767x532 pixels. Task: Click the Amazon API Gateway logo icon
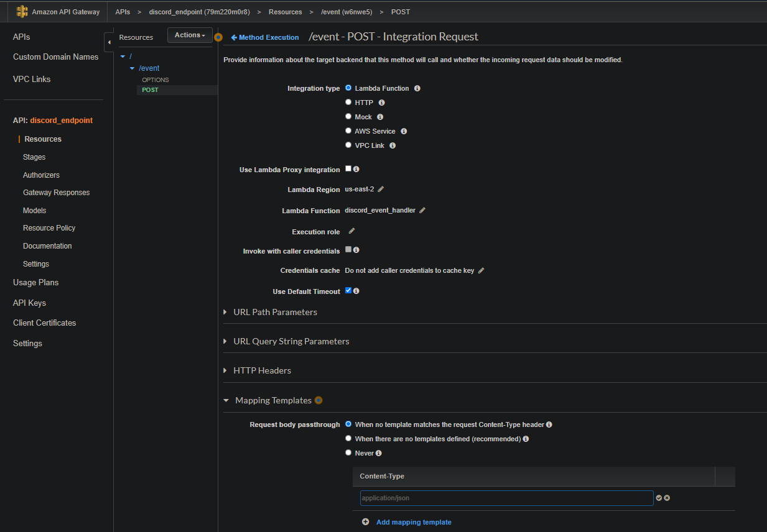click(22, 12)
